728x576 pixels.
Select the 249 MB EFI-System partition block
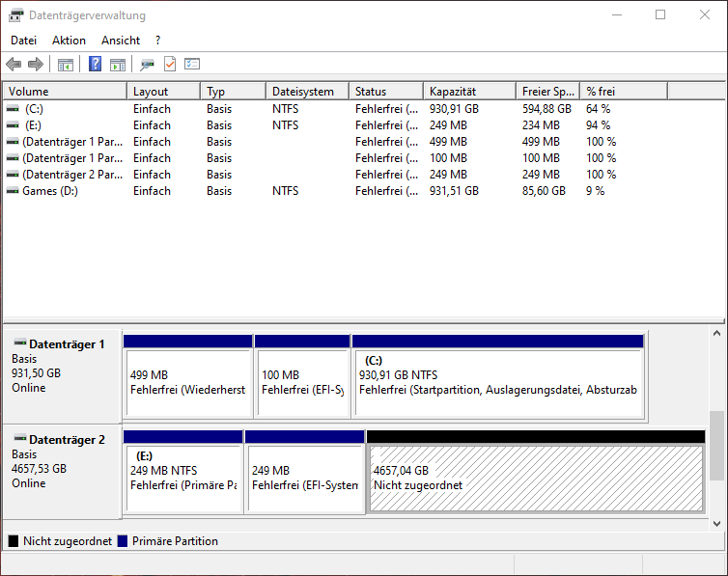point(304,472)
